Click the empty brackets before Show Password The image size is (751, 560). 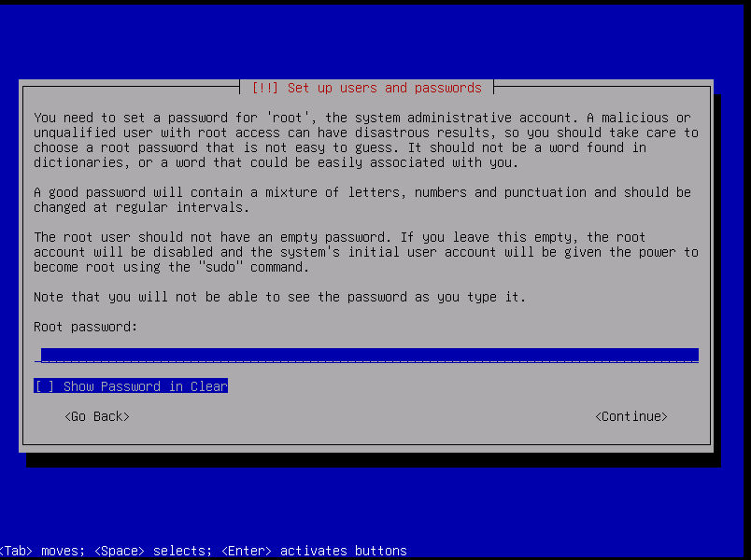coord(44,386)
